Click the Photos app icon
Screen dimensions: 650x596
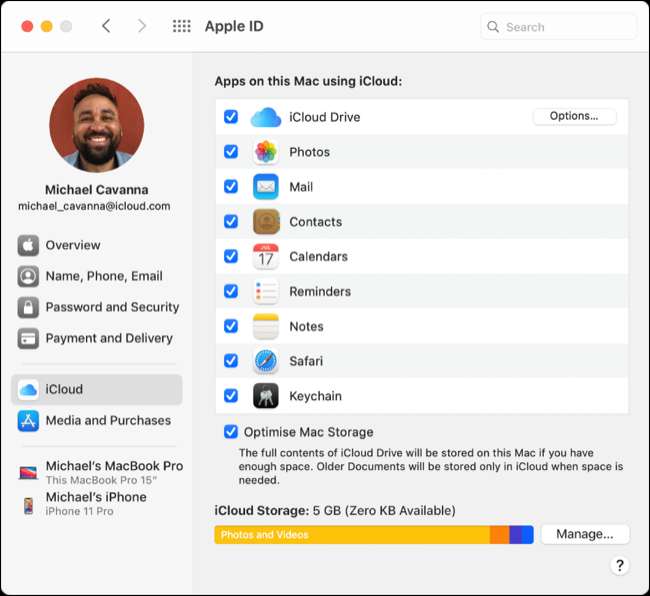pyautogui.click(x=265, y=152)
